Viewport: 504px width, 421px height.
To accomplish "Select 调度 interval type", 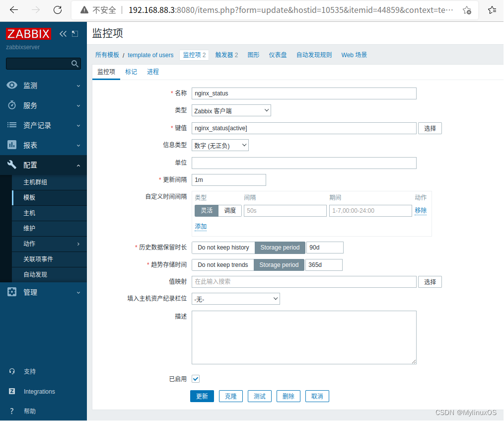I will click(x=230, y=211).
